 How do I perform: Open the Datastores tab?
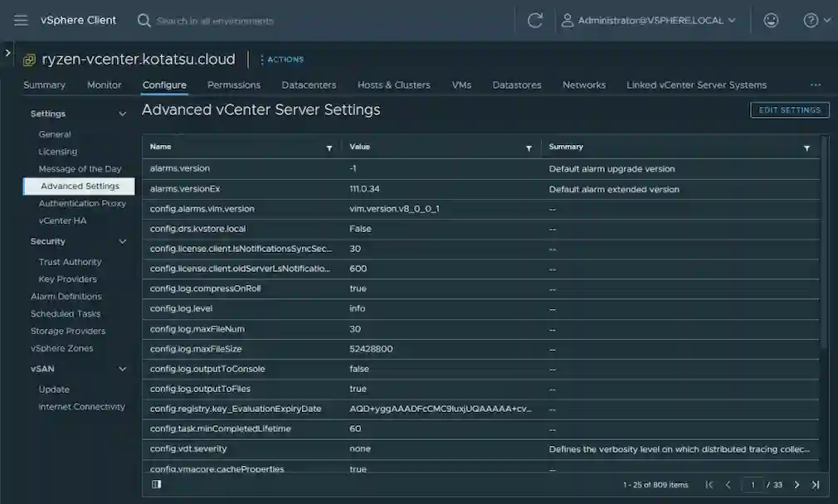pyautogui.click(x=517, y=85)
